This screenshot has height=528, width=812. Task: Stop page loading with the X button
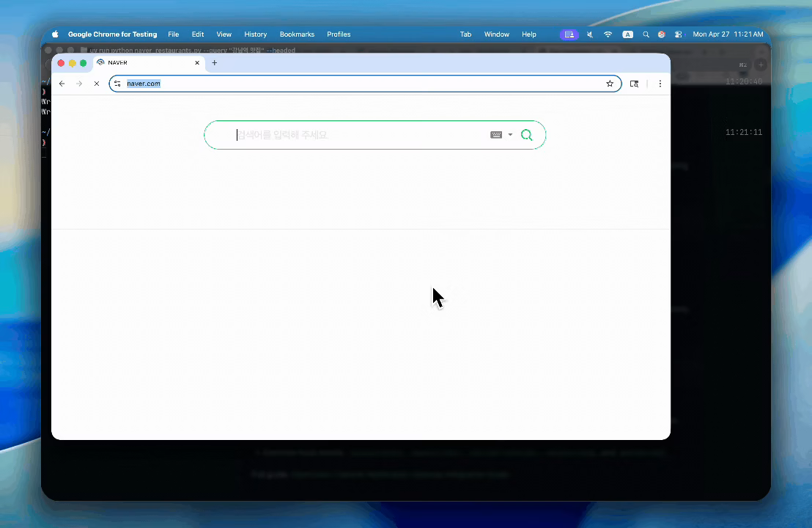[96, 84]
